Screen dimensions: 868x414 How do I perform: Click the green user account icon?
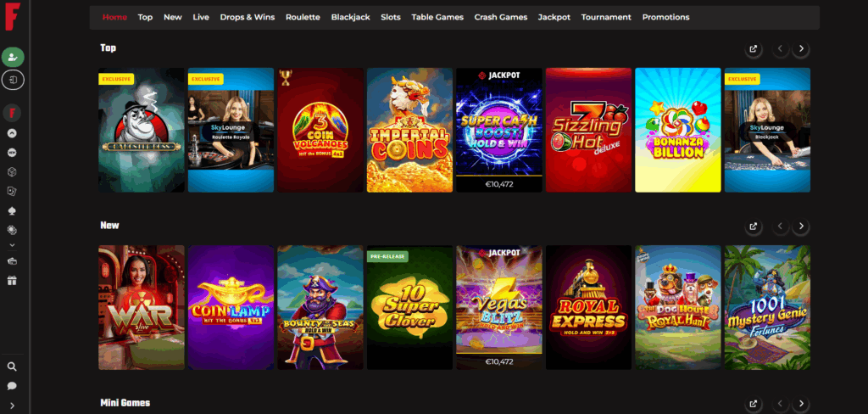(x=13, y=57)
